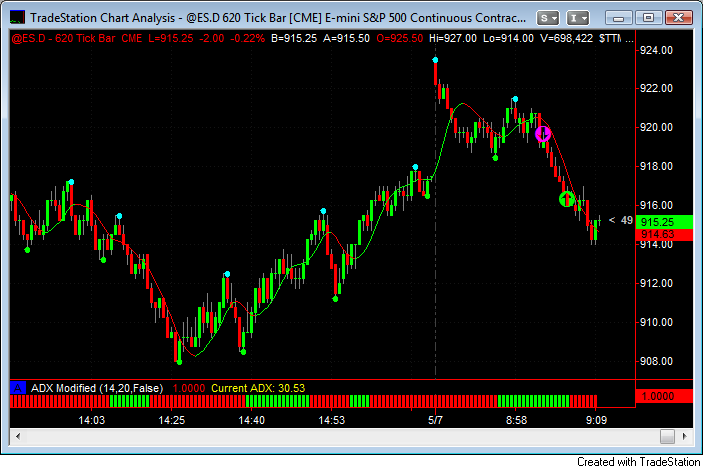Image resolution: width=703 pixels, height=468 pixels.
Task: Maximize the Chart Analysis window
Action: [x=648, y=18]
